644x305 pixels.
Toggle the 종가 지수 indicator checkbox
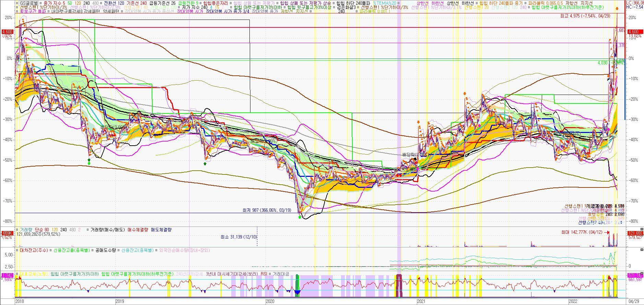point(41,3)
